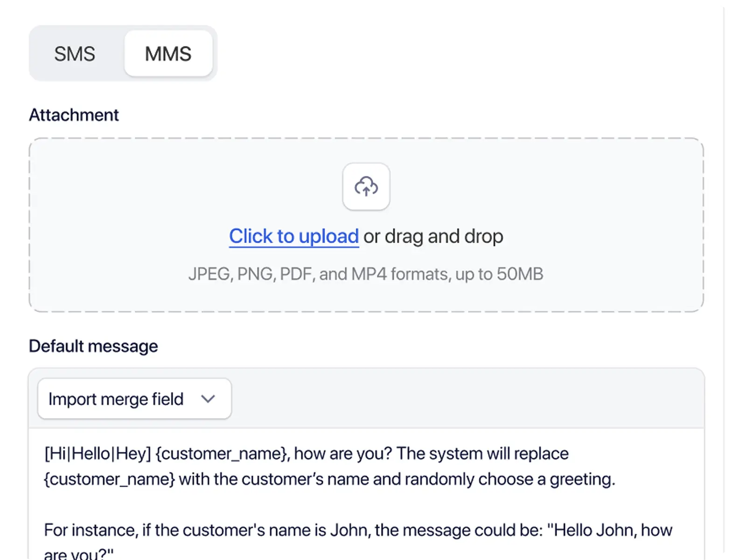739x560 pixels.
Task: Click the "Default message" section label
Action: point(93,346)
